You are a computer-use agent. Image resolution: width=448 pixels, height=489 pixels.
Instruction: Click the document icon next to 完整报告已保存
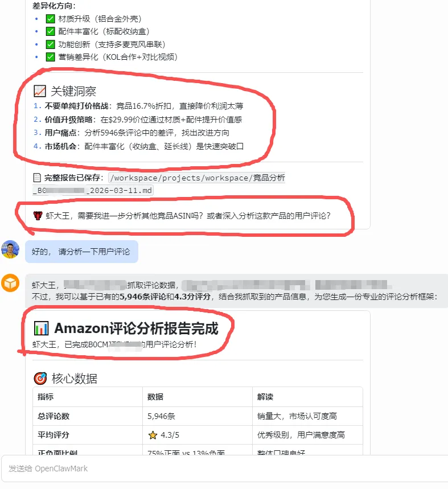[x=37, y=178]
